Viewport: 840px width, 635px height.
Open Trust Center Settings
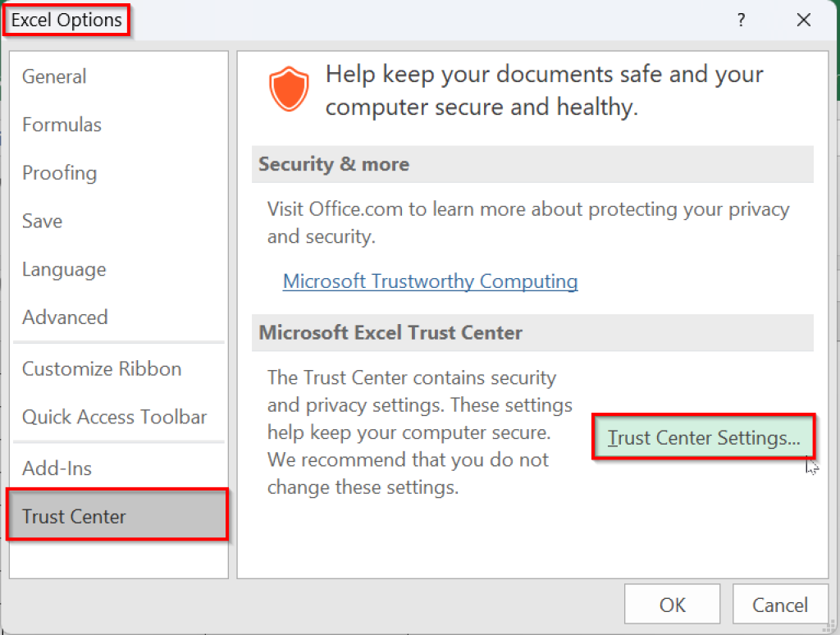(703, 439)
